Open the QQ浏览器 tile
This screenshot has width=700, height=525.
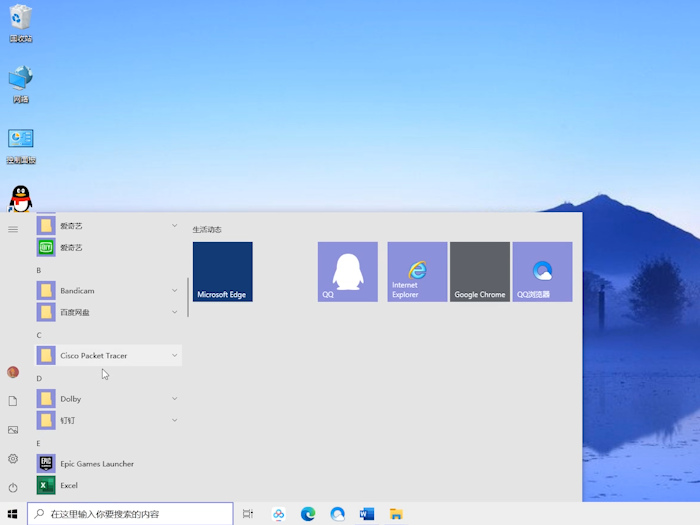(542, 272)
